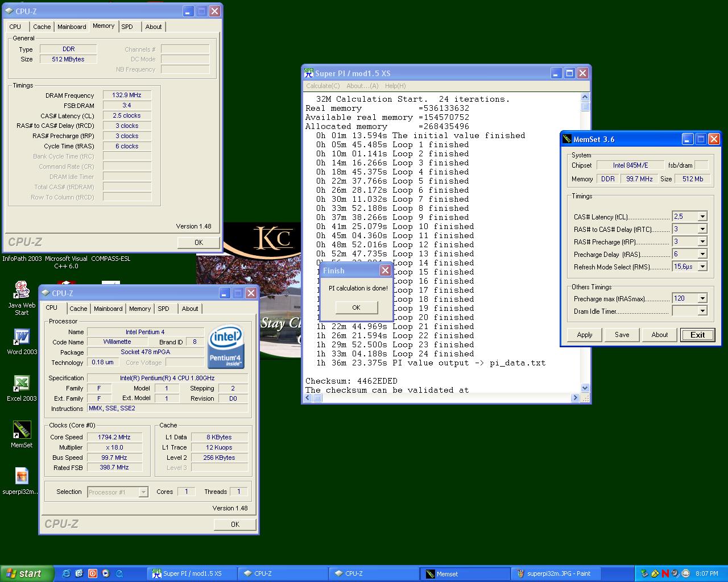Click the Super PI vertical scrollbar down arrow
728x582 pixels.
coord(585,388)
